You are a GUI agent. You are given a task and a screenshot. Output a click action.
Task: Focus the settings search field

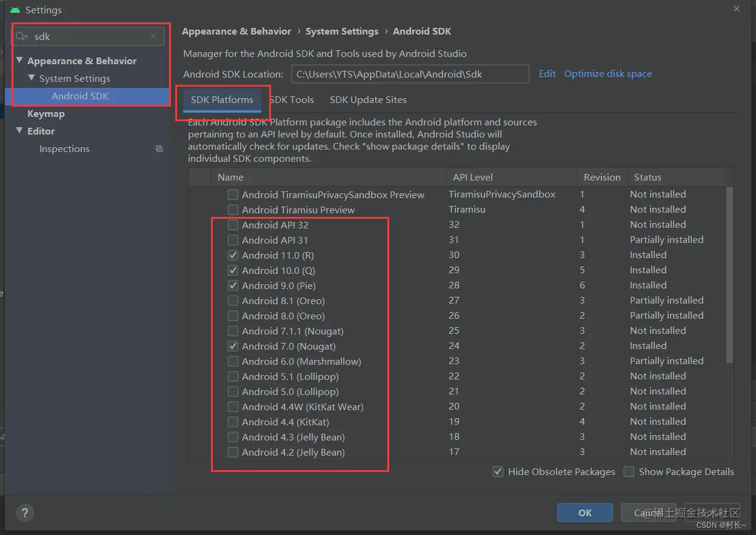pyautogui.click(x=89, y=36)
